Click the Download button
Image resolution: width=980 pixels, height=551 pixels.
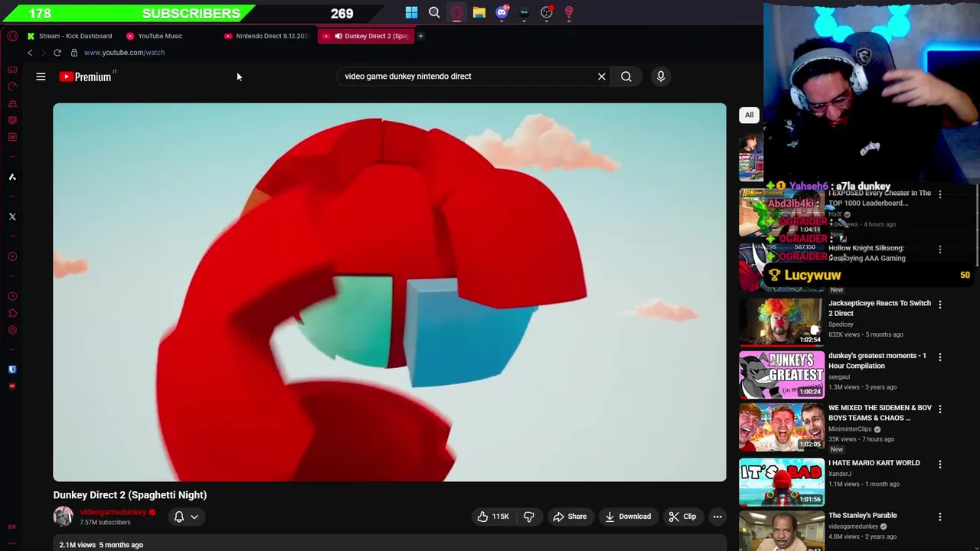click(x=628, y=517)
